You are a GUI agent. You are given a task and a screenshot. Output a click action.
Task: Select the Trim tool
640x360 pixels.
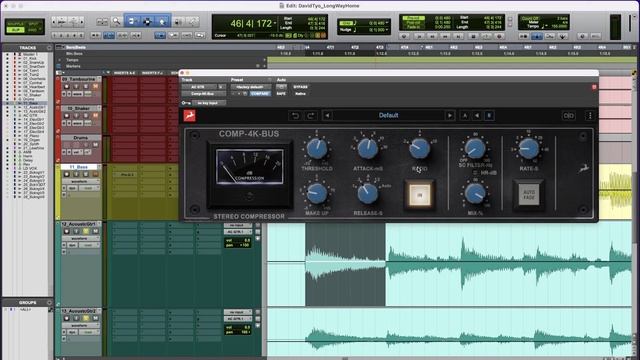click(132, 21)
